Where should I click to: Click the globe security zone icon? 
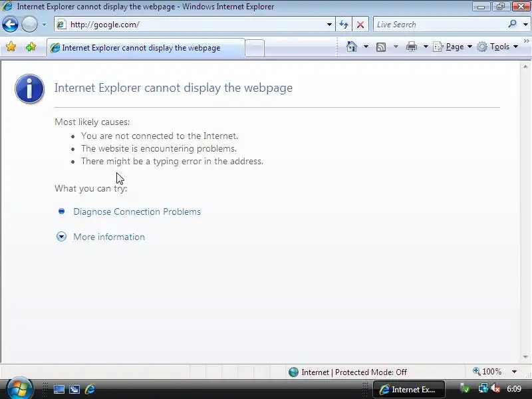(293, 372)
